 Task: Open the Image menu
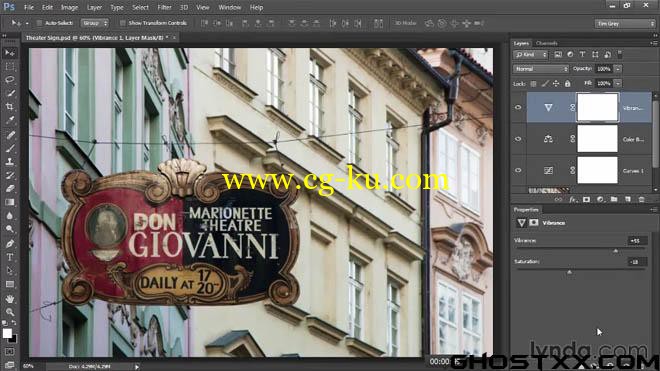click(x=69, y=7)
